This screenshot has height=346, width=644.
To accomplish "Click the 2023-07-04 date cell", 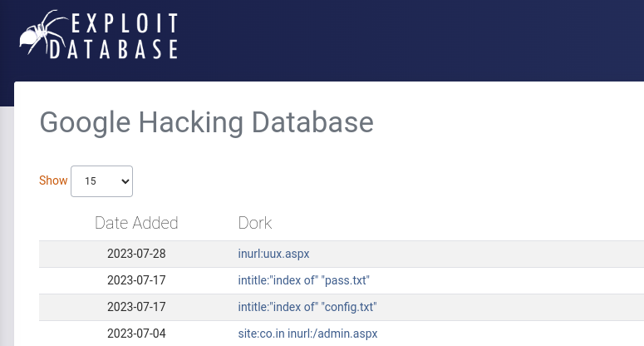I will pyautogui.click(x=136, y=334).
